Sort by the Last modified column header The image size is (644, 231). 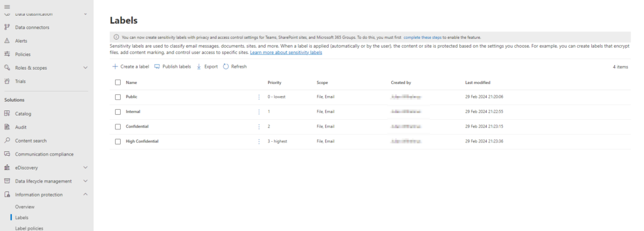[x=478, y=82]
